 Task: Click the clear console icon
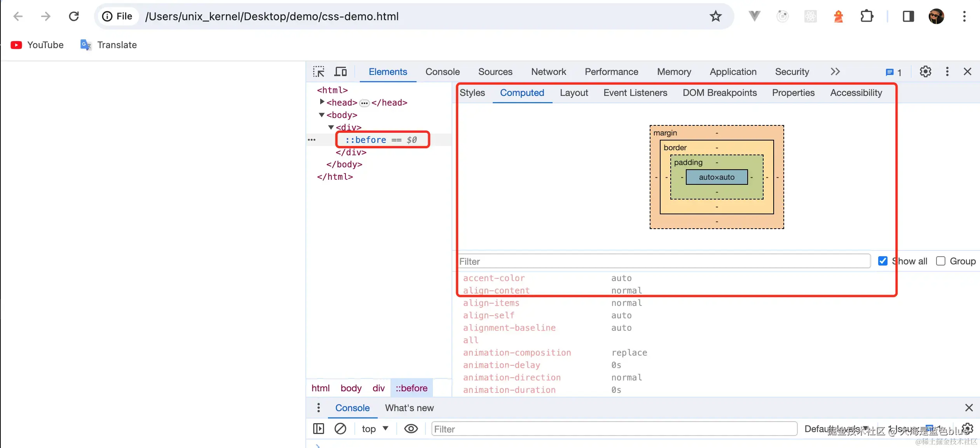pyautogui.click(x=340, y=429)
